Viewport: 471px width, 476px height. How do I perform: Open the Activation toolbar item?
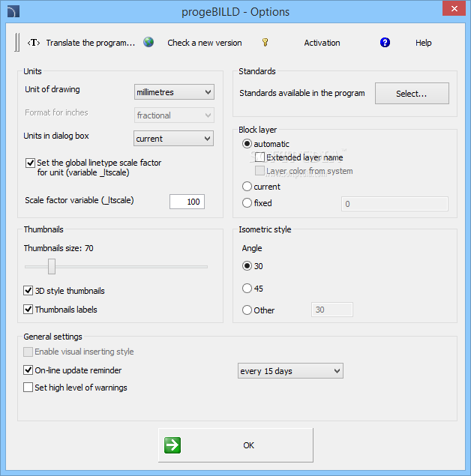point(322,43)
